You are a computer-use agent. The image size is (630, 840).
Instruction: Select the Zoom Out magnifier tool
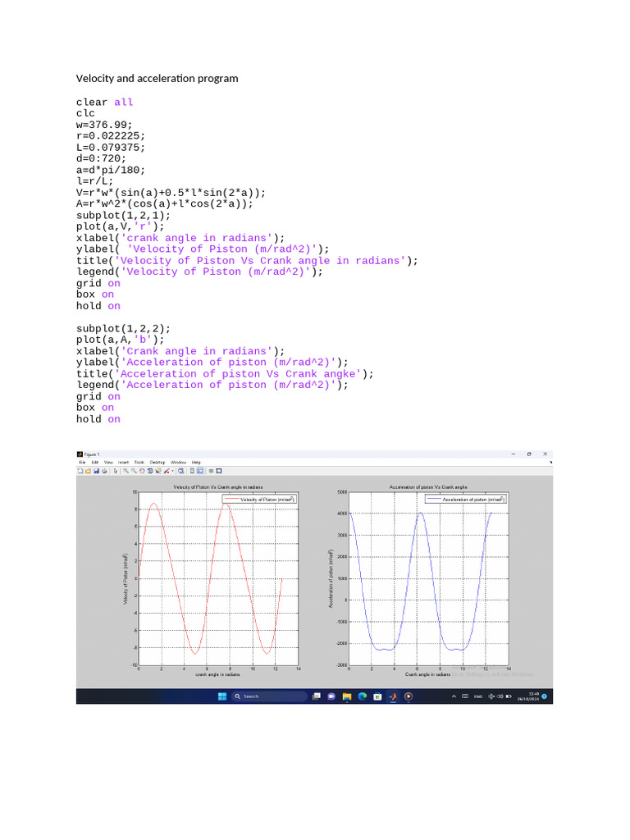point(134,471)
